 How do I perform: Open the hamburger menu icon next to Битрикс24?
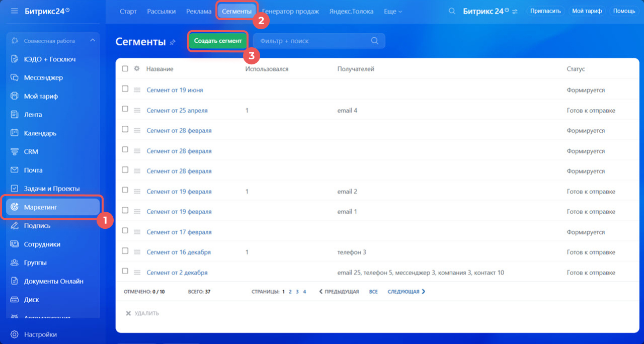(x=14, y=11)
